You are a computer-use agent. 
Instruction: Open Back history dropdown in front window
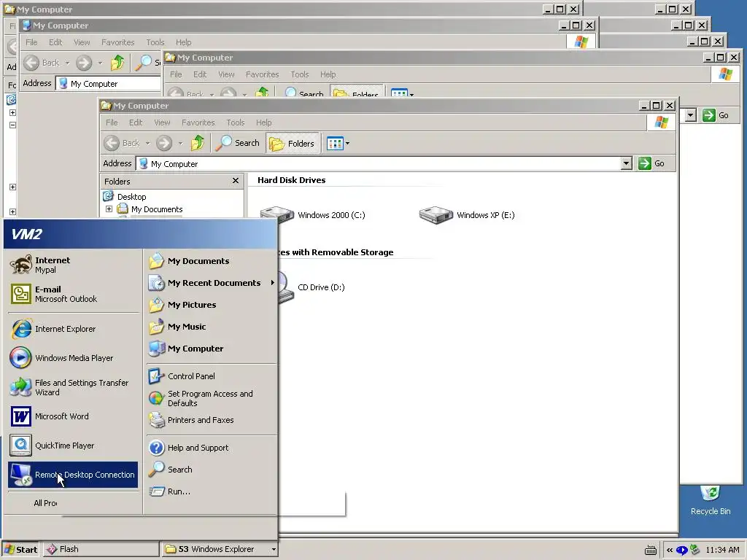(147, 143)
